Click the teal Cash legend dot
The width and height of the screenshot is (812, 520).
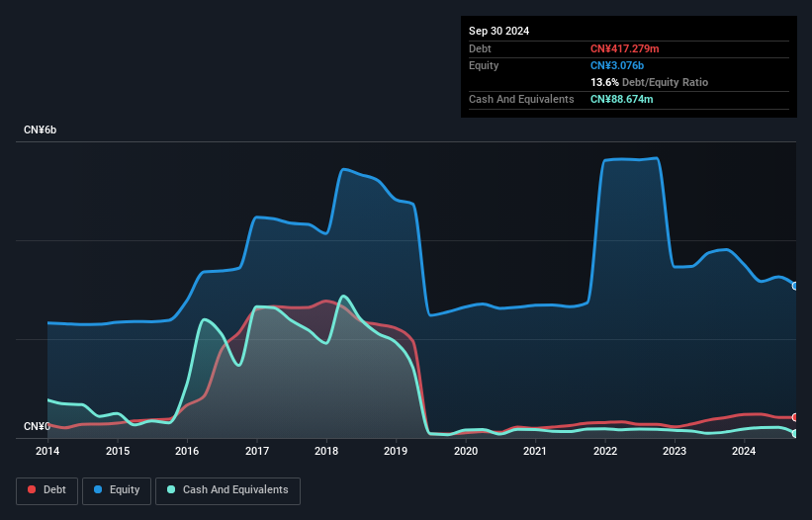coord(171,489)
